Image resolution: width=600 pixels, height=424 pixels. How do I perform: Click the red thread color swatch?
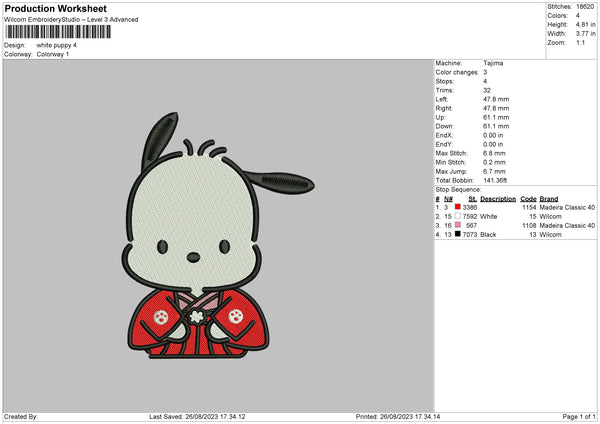458,207
